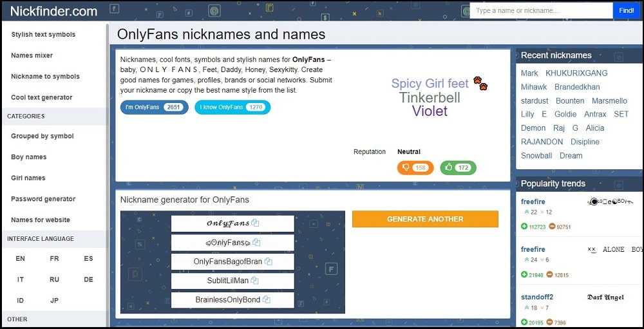This screenshot has width=644, height=329.
Task: Open Nickname to symbols in sidebar
Action: click(x=45, y=77)
